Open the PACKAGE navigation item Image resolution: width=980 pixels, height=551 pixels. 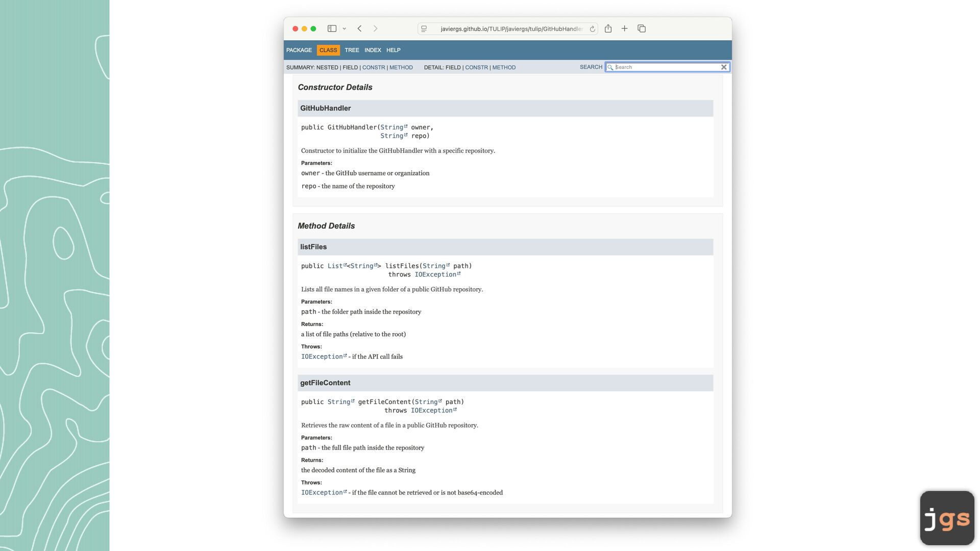[299, 50]
